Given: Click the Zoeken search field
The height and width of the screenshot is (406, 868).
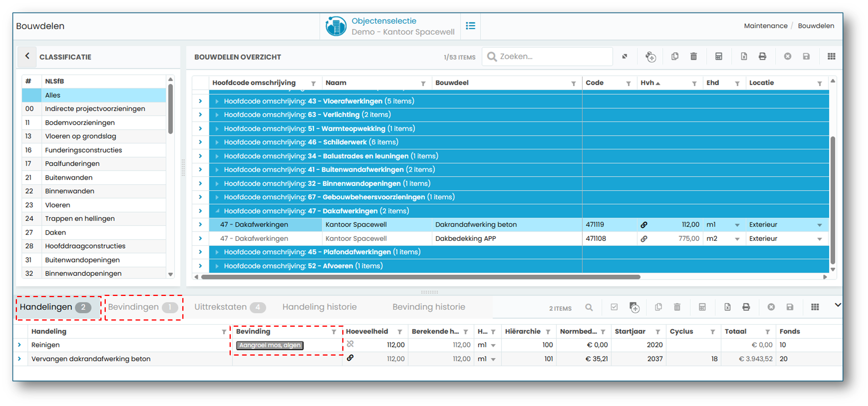Looking at the screenshot, I should tap(547, 57).
